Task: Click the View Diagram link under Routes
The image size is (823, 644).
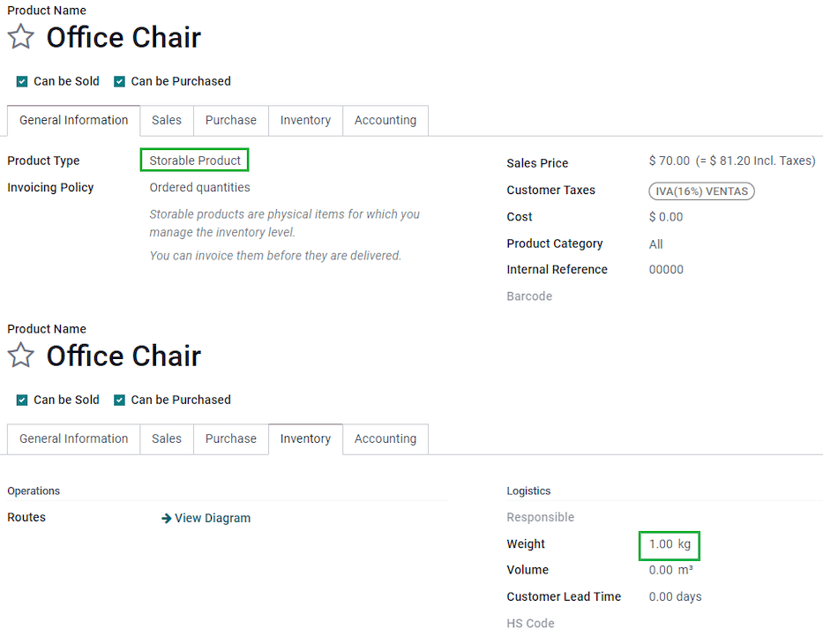Action: tap(213, 518)
